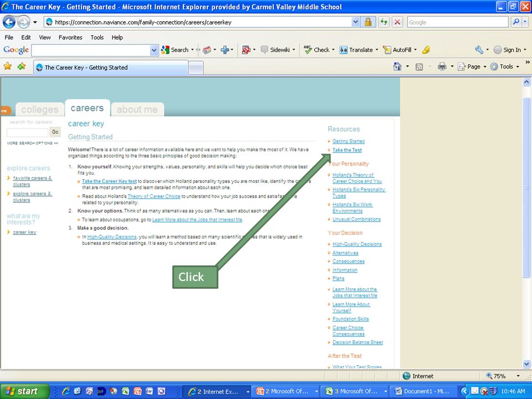The image size is (532, 399).
Task: Click career key link in left sidebar
Action: 24,232
